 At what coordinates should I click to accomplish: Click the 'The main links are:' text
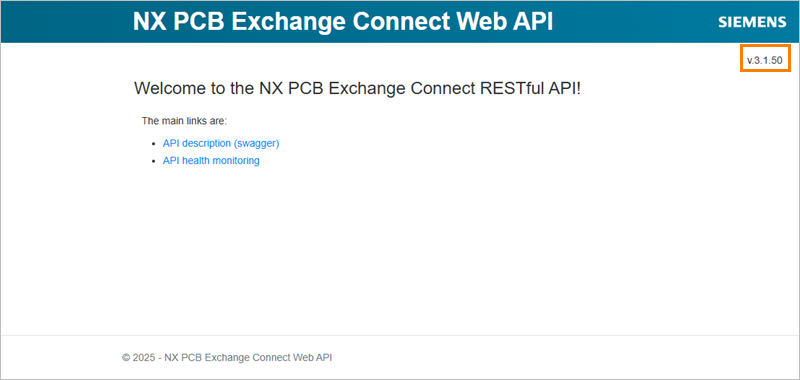[184, 121]
